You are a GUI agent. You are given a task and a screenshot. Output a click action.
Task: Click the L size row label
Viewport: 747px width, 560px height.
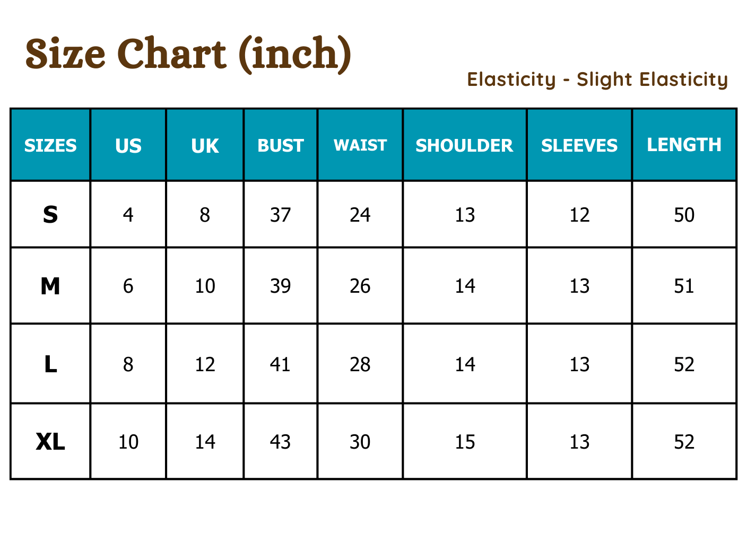(x=50, y=364)
